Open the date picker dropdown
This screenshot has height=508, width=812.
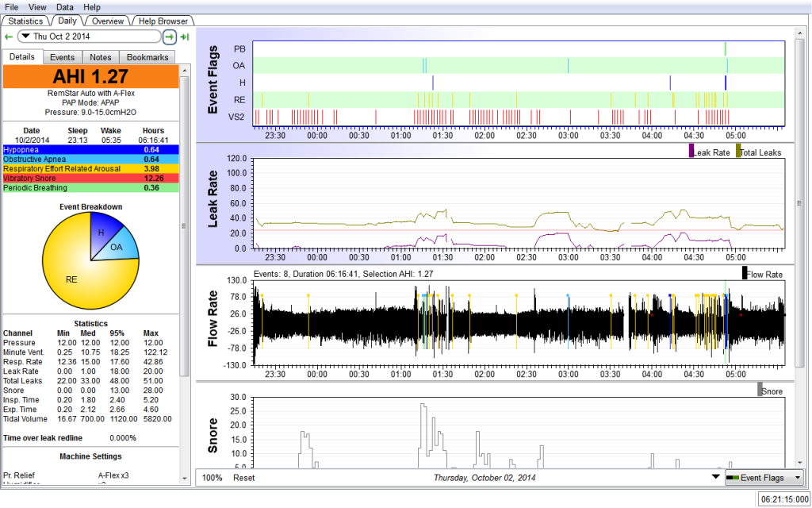[x=25, y=37]
